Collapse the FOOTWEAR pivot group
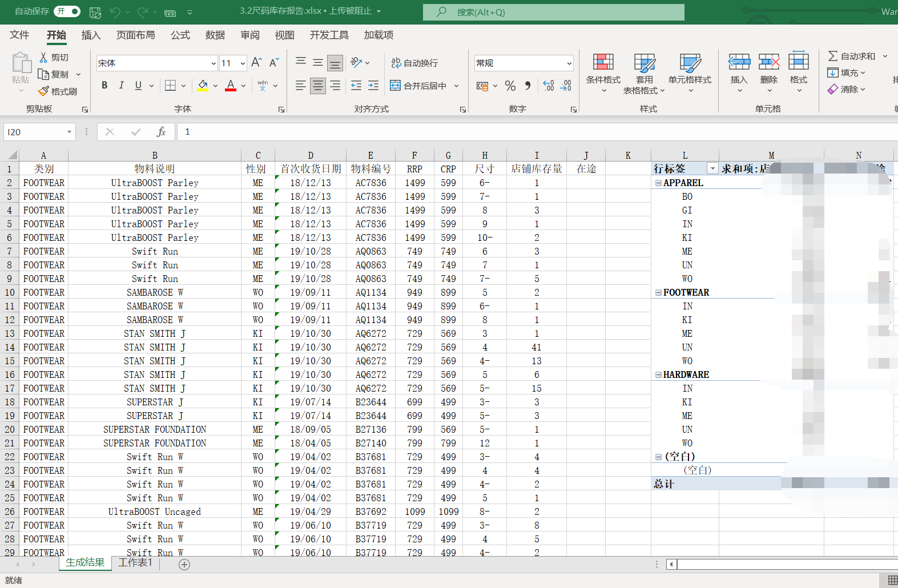The image size is (898, 588). [x=658, y=293]
